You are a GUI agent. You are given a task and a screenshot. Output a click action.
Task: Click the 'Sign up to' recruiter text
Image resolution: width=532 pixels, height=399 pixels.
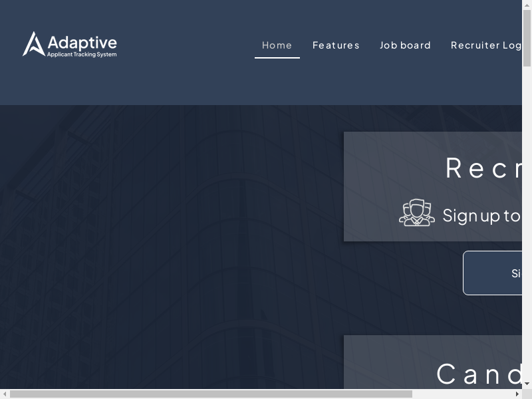pos(481,215)
